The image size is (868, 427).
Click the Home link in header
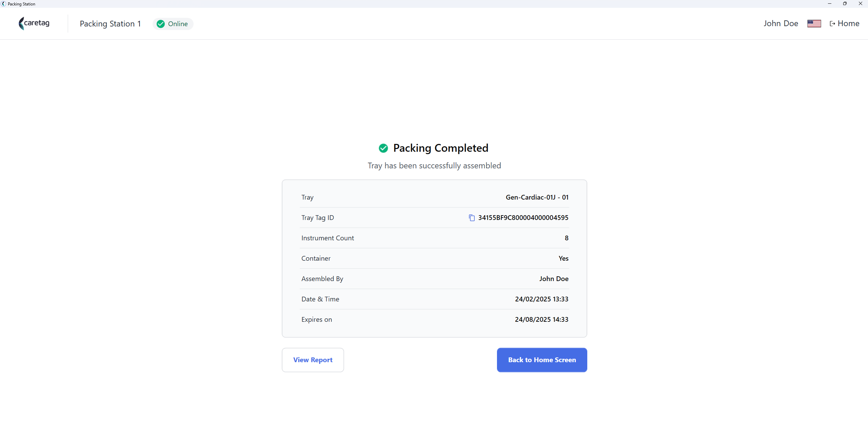coord(845,23)
